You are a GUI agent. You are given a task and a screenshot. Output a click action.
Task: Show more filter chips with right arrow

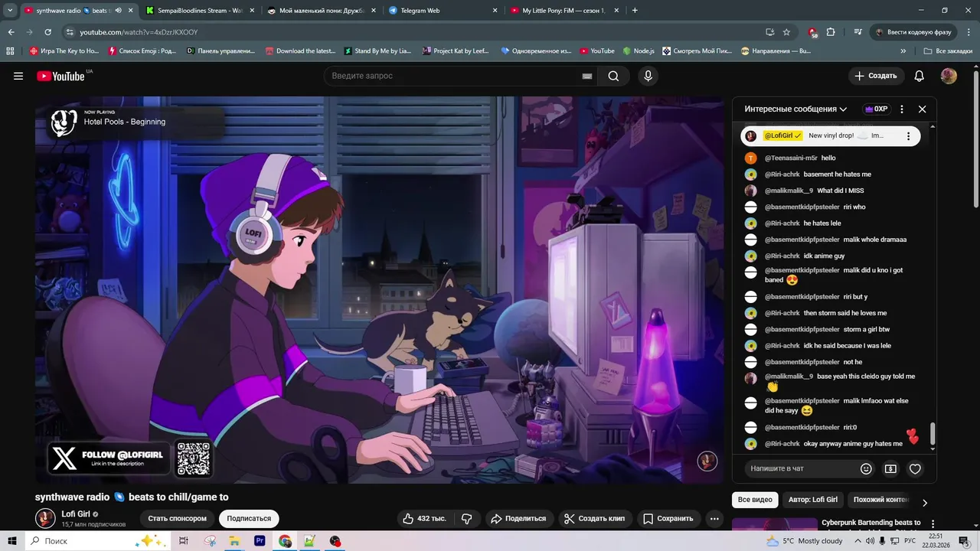(x=924, y=502)
